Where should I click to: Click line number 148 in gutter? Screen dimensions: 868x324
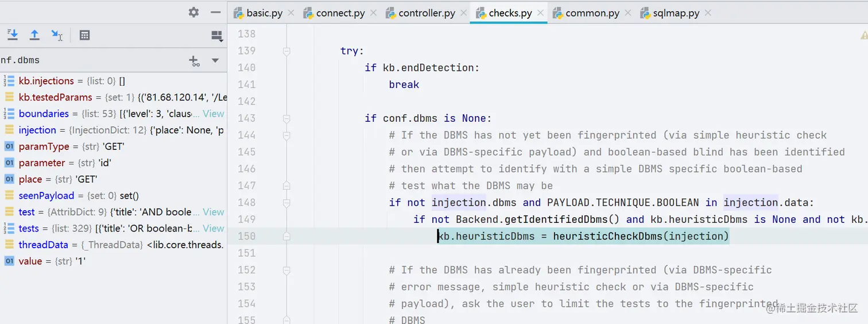(246, 202)
